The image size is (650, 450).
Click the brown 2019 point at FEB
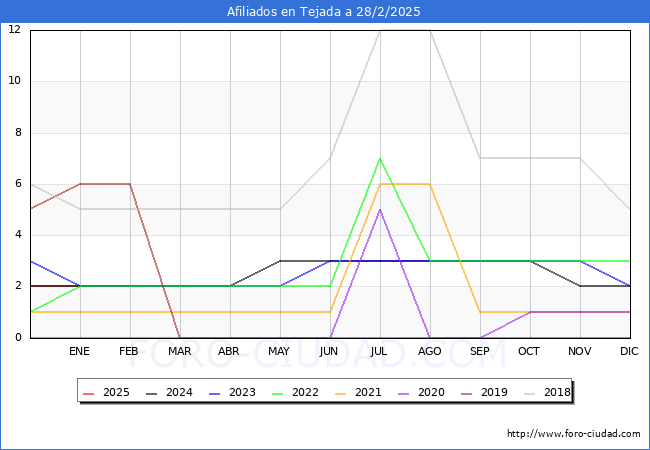(x=130, y=184)
